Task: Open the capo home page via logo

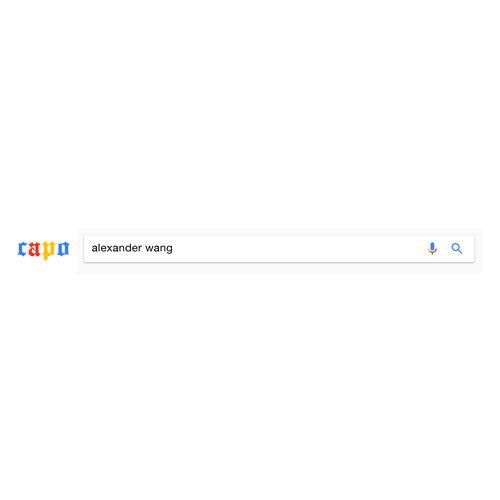Action: coord(43,249)
